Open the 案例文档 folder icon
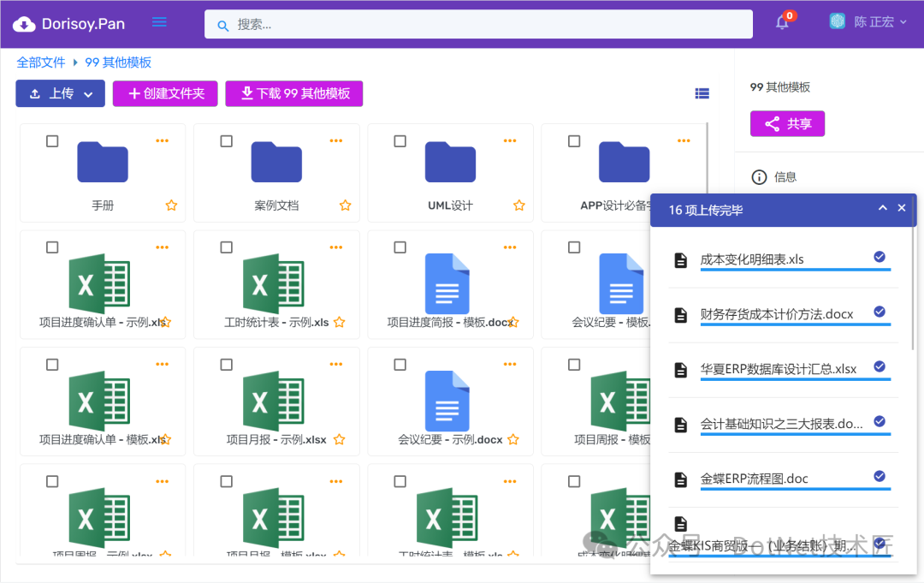The height and width of the screenshot is (583, 924). click(x=276, y=162)
